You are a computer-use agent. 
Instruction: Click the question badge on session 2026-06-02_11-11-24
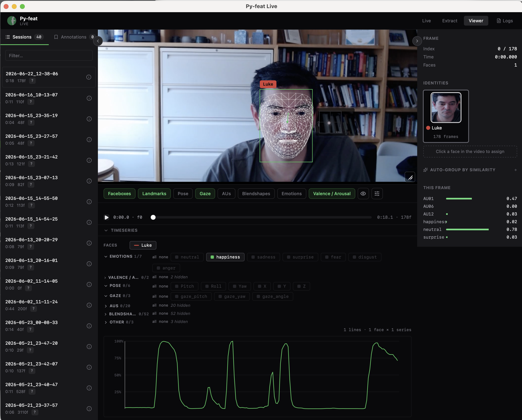[x=34, y=309]
